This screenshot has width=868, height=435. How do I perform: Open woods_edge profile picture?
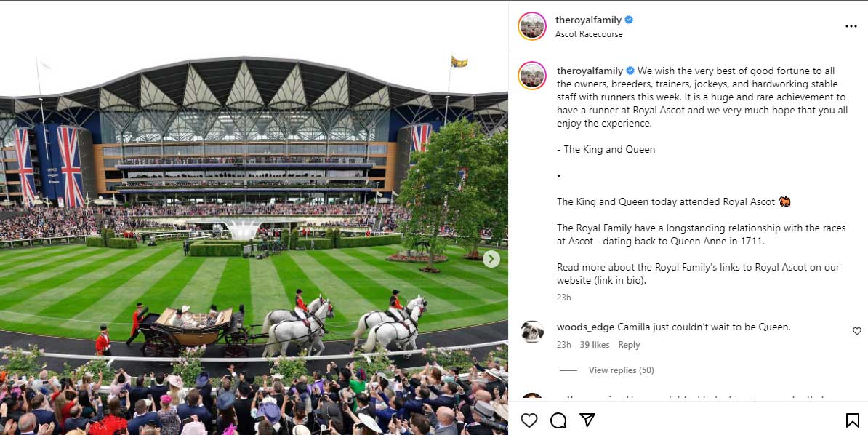point(532,332)
